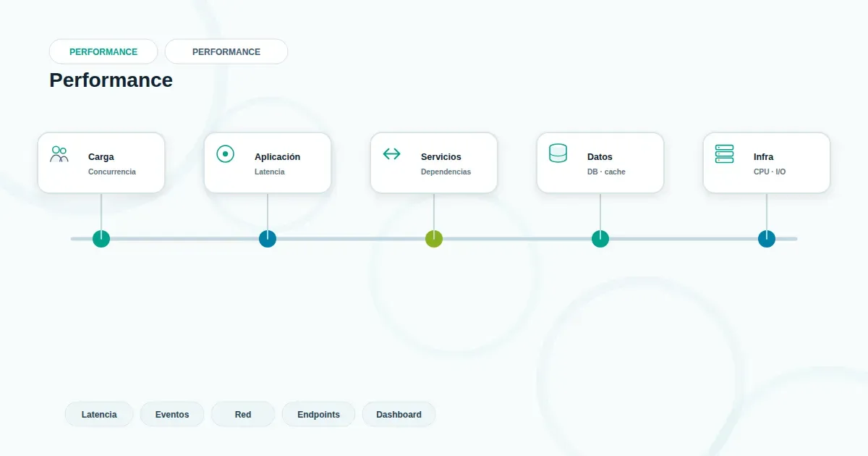The height and width of the screenshot is (456, 868).
Task: Select the timeline dot below the Carga card
Action: tap(101, 239)
